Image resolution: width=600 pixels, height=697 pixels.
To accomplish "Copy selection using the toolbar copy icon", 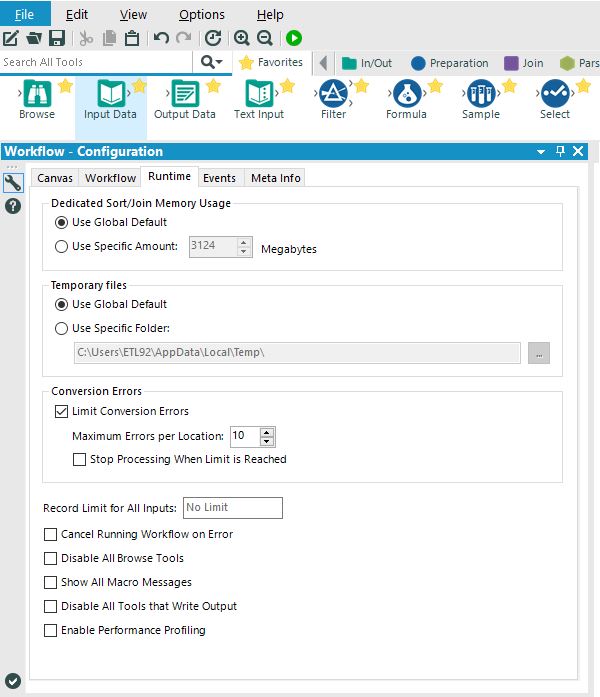I will tap(109, 38).
